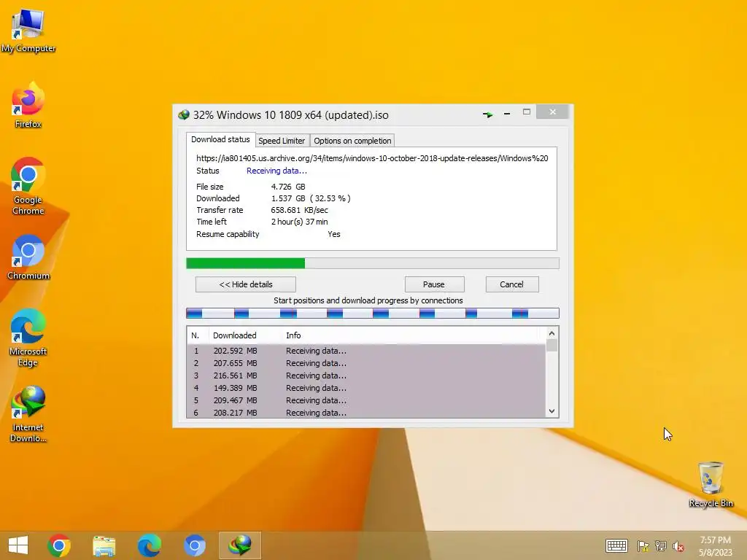The height and width of the screenshot is (560, 747).
Task: Select IDM download window taskbar button
Action: coord(239,545)
